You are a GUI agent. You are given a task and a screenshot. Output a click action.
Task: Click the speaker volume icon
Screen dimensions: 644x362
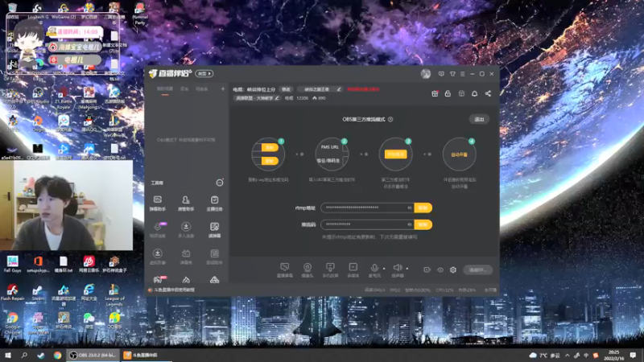pyautogui.click(x=397, y=268)
